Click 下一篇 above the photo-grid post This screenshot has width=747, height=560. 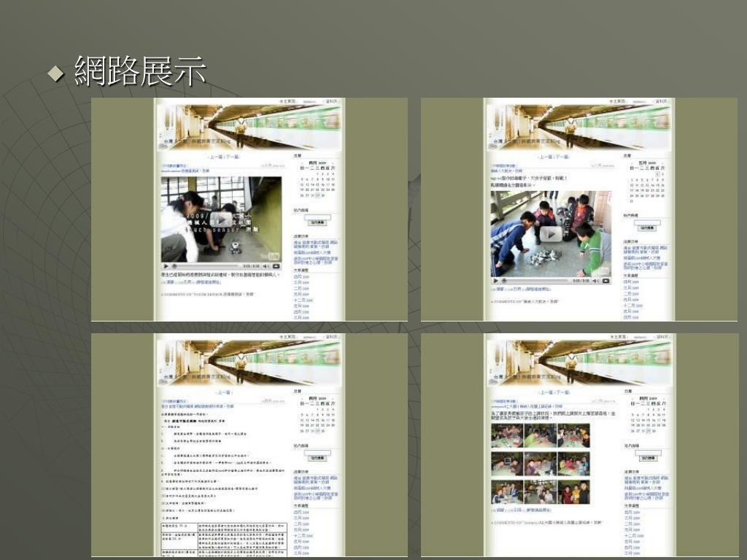pos(562,392)
